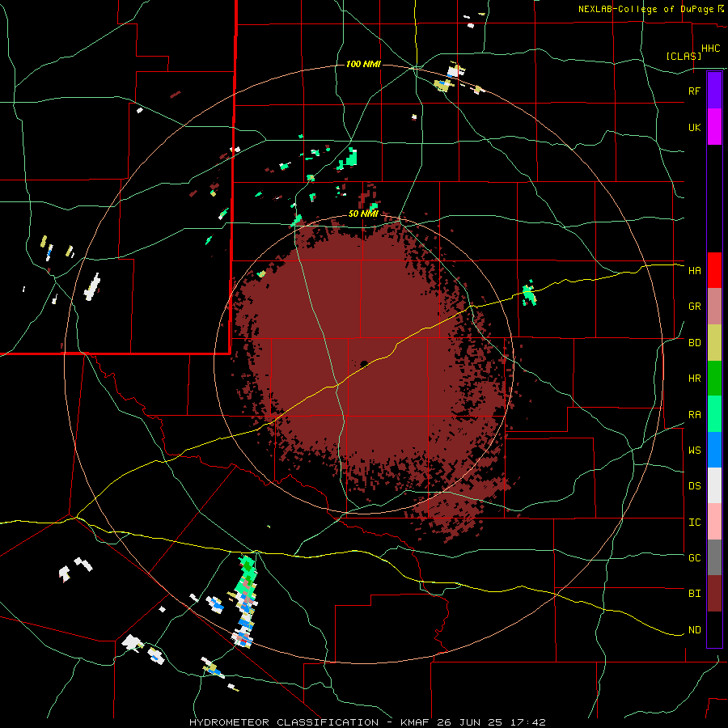Click the brown BI legend swatch

[714, 594]
